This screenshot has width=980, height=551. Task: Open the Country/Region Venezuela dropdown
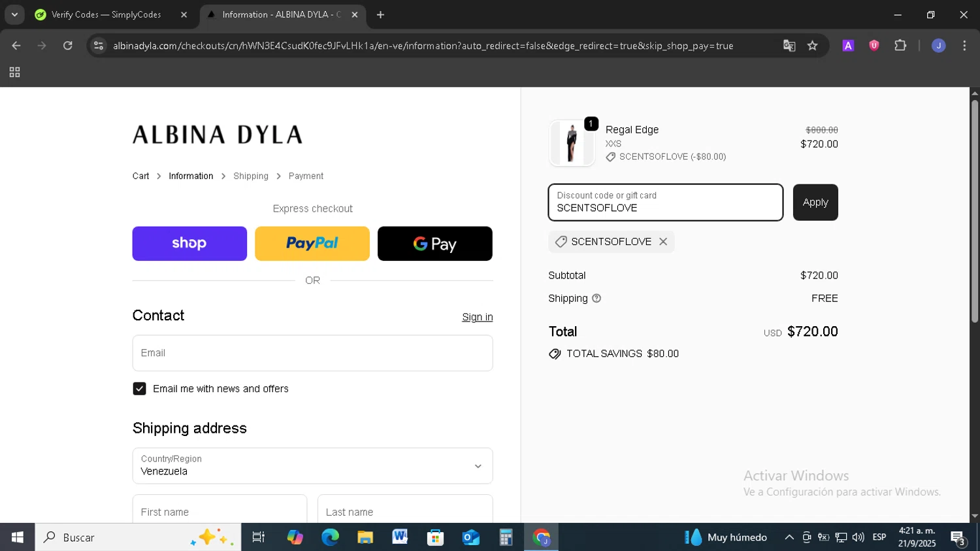pos(313,466)
